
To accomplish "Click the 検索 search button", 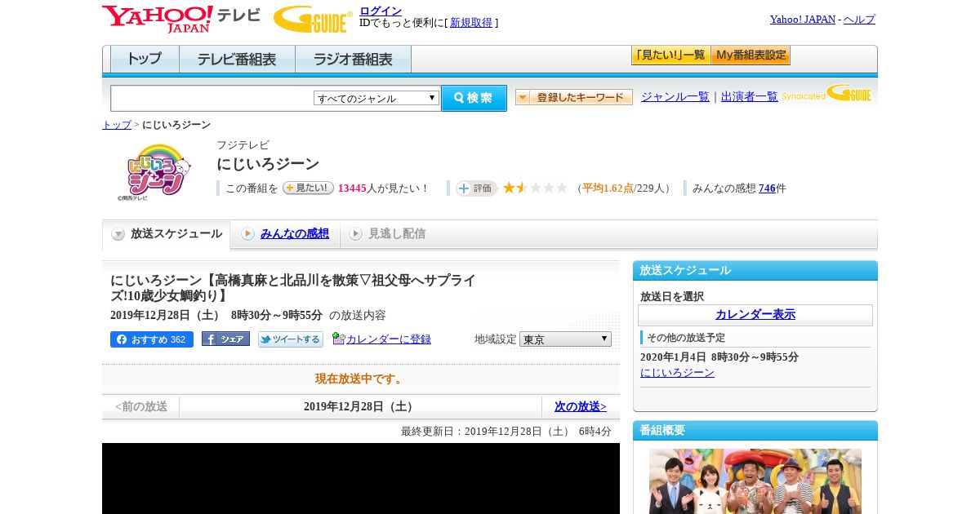I will (474, 98).
